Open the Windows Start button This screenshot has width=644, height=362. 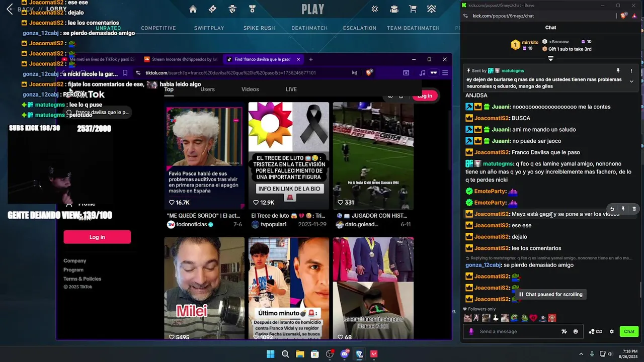(270, 354)
